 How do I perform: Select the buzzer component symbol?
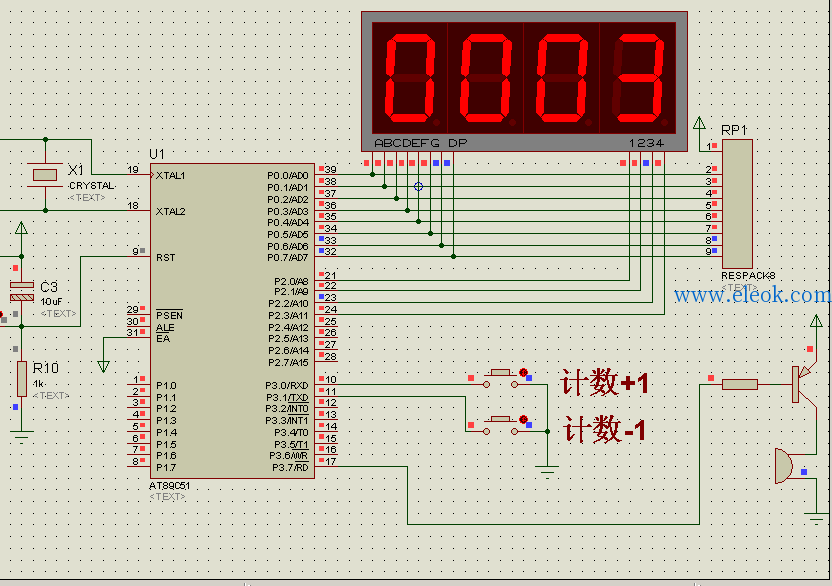[x=784, y=466]
